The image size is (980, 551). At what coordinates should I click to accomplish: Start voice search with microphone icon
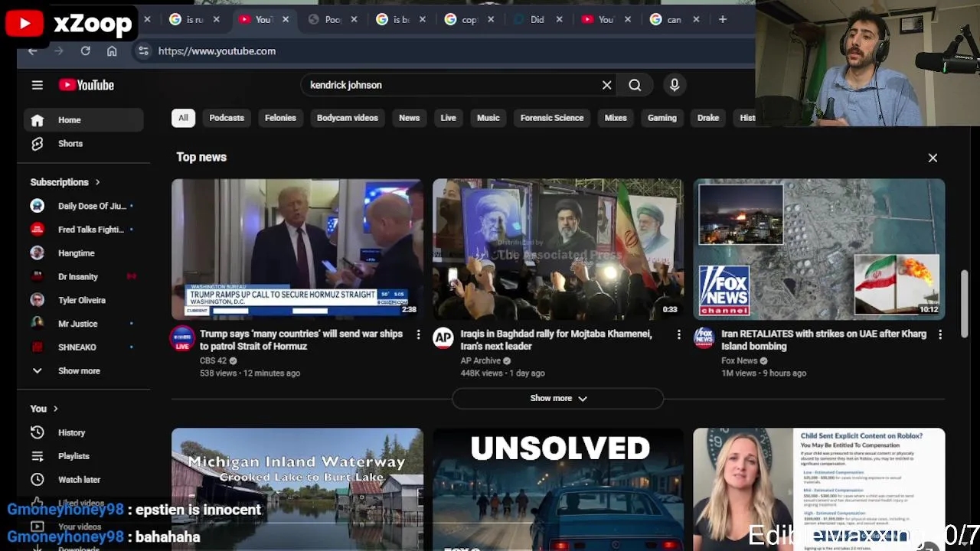(x=675, y=85)
